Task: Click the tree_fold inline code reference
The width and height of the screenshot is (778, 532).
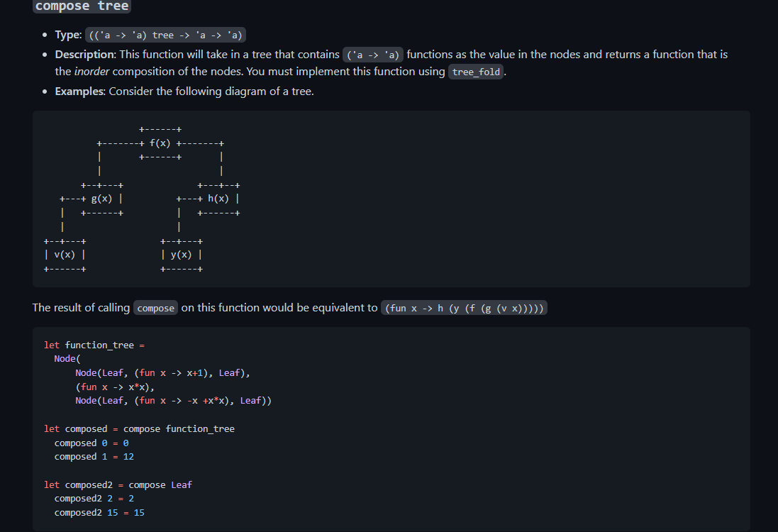Action: click(475, 72)
